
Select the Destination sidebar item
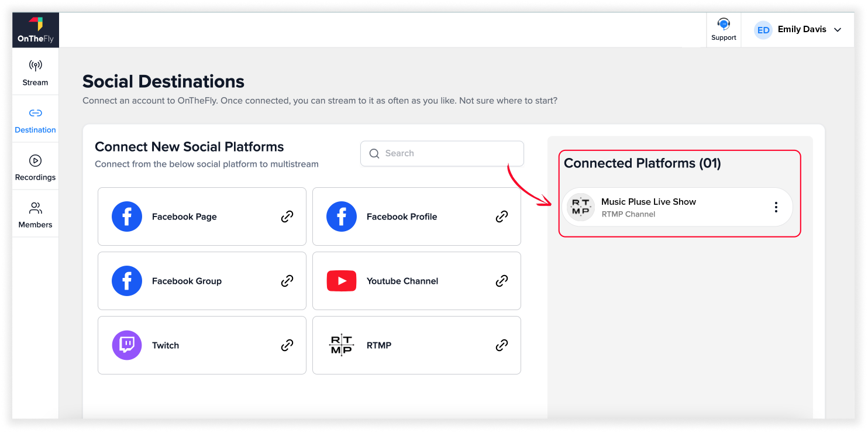35,119
